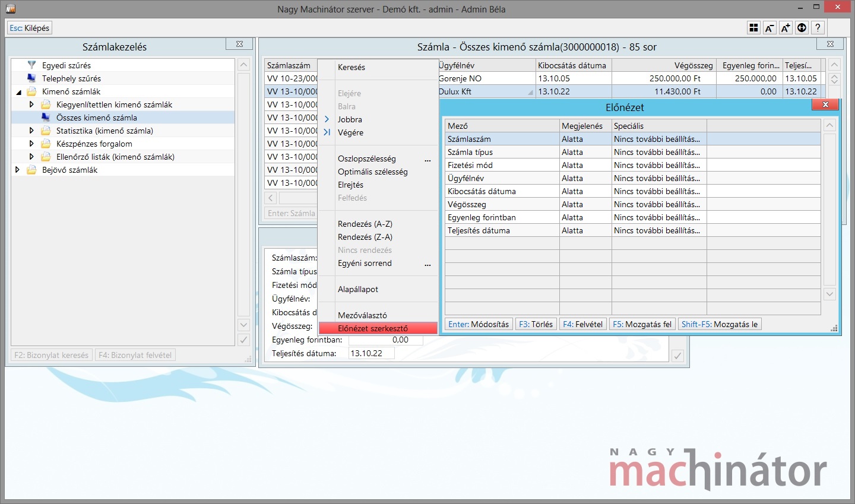
Task: Click the Előnézet list scroll-down arrow
Action: (x=830, y=294)
